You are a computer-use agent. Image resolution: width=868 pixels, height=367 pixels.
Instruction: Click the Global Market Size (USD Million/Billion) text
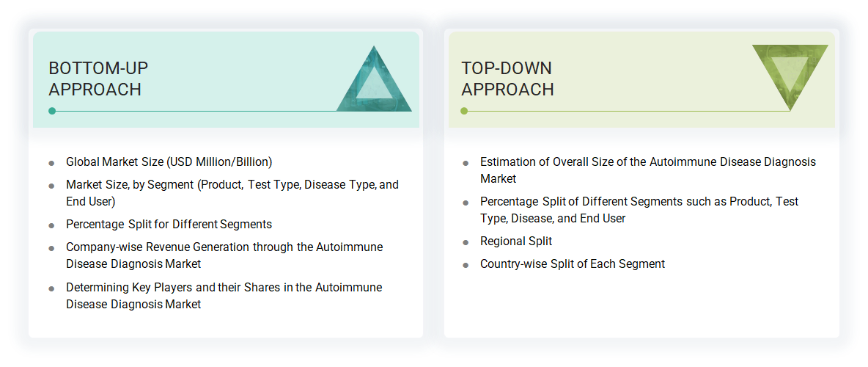pyautogui.click(x=169, y=162)
